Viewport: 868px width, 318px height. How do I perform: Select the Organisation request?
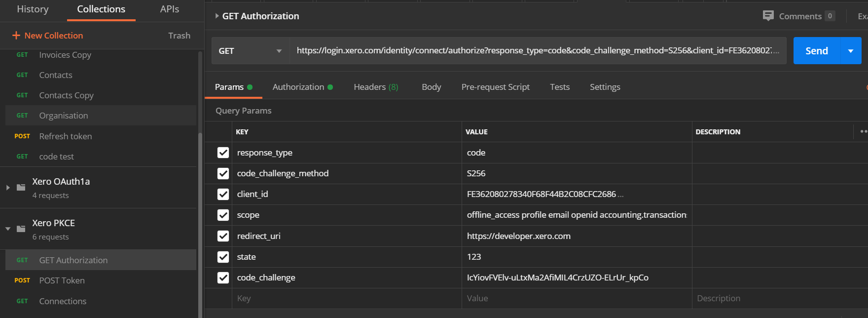tap(101, 116)
